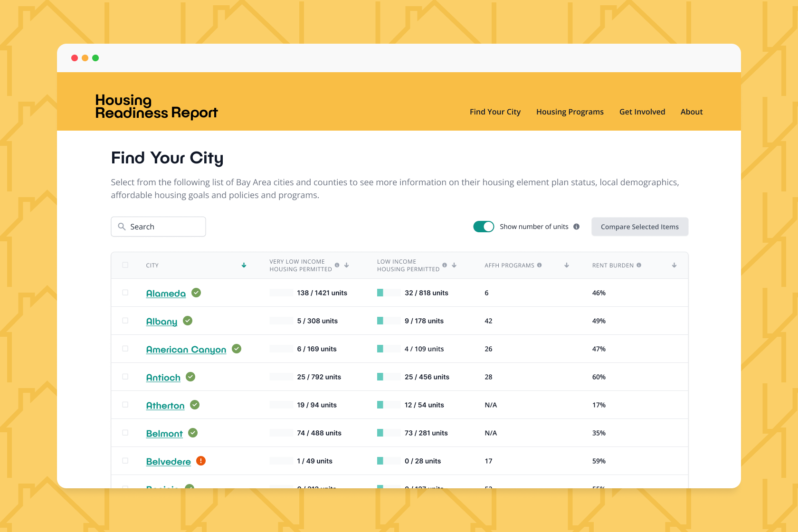Click the search magnifier icon

(x=122, y=227)
